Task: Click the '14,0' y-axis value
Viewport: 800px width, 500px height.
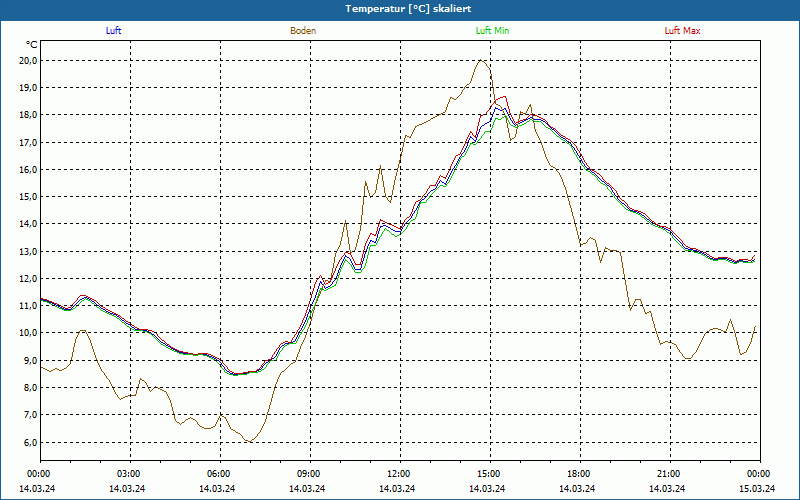Action: 28,224
